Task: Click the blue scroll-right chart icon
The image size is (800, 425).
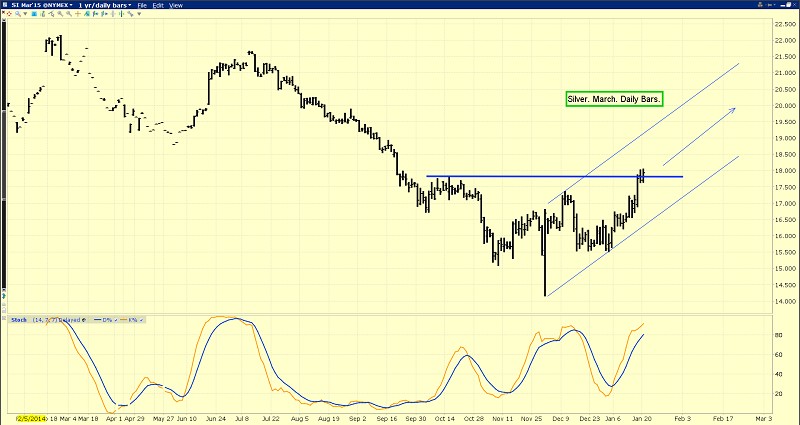Action: point(104,14)
